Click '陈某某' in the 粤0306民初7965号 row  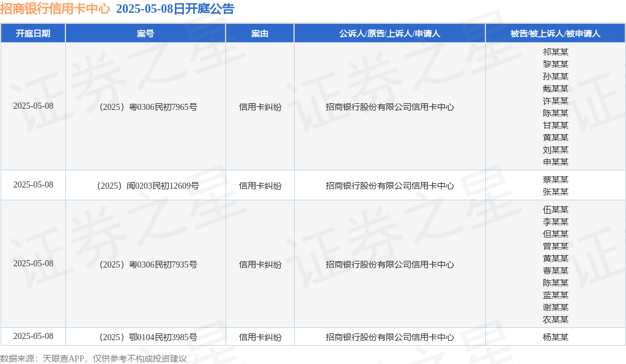tap(555, 113)
